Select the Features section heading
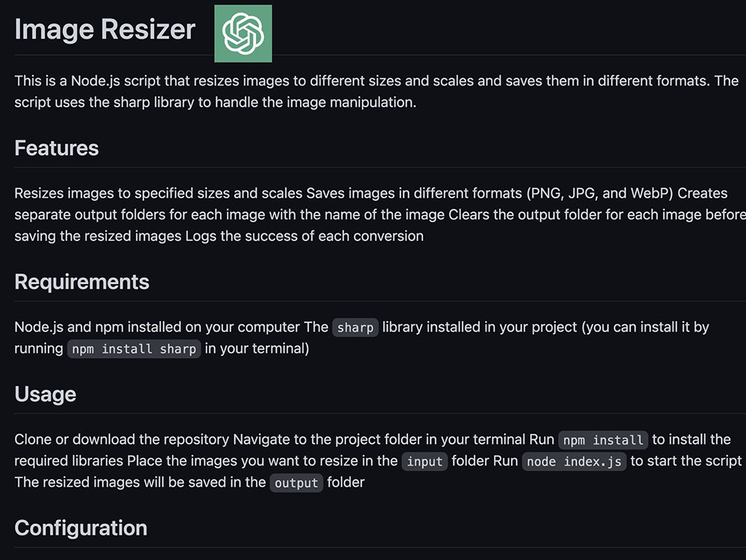746x560 pixels. tap(57, 148)
